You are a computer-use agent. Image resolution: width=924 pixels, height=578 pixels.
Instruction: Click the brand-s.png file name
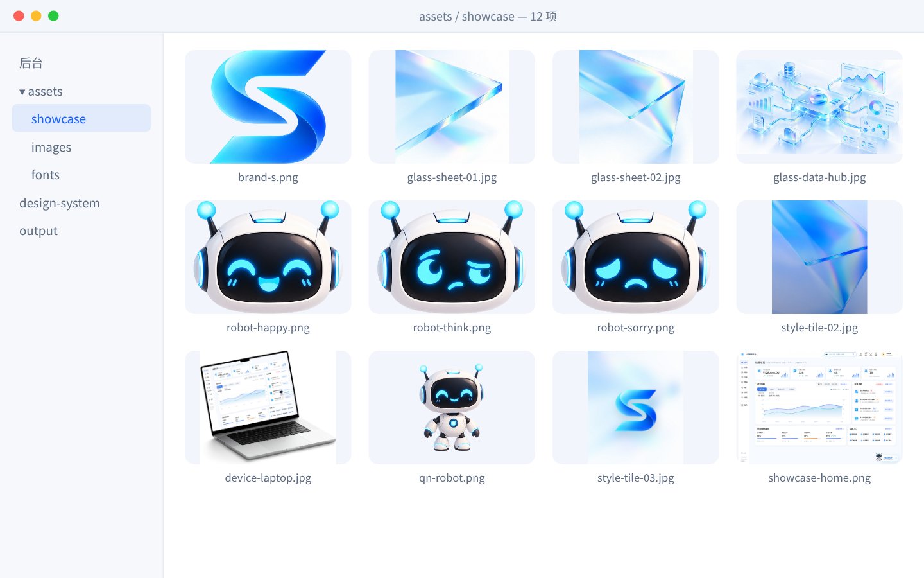coord(268,177)
